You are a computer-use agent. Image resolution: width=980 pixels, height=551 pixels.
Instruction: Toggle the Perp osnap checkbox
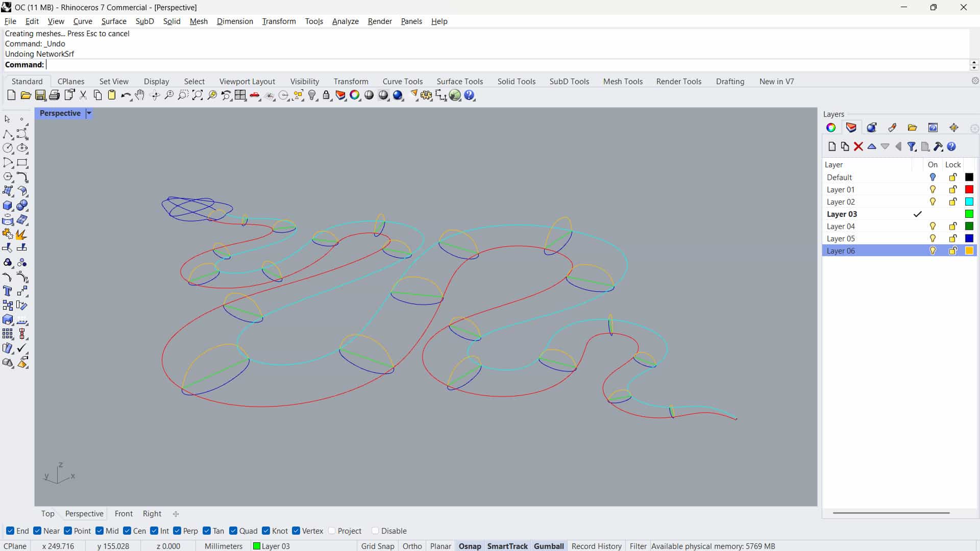pos(177,531)
